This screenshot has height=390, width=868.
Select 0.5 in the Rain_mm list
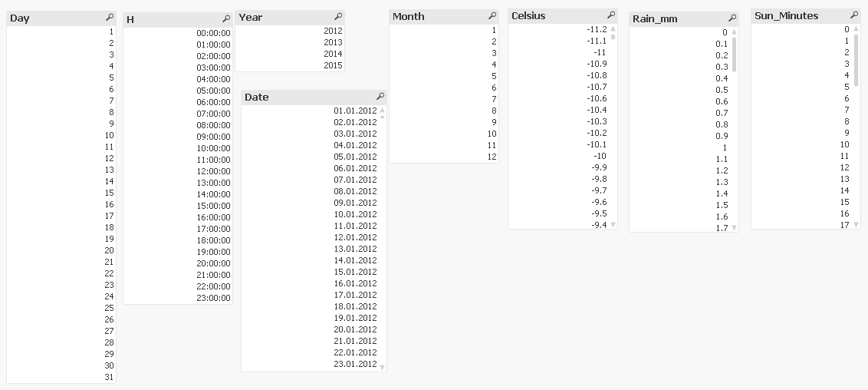click(722, 90)
